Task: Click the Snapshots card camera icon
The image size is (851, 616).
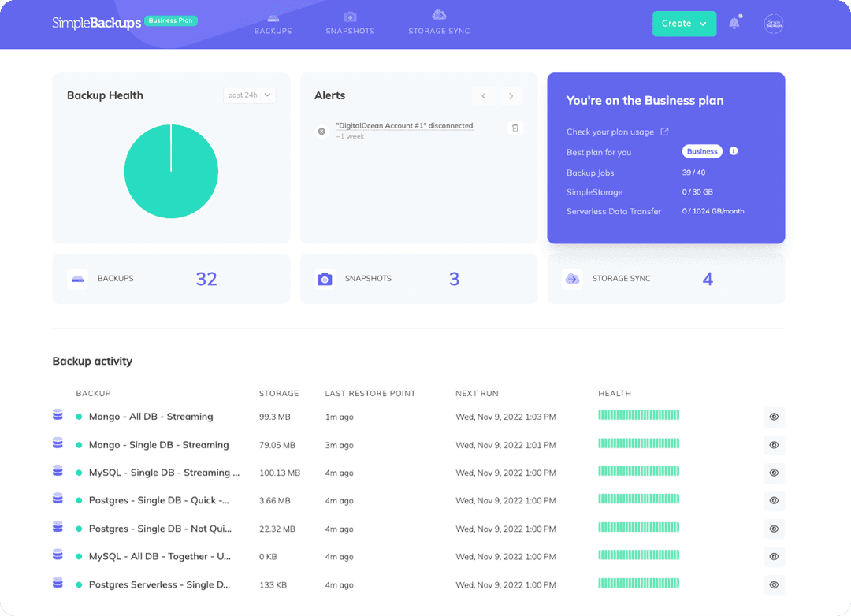Action: tap(325, 279)
